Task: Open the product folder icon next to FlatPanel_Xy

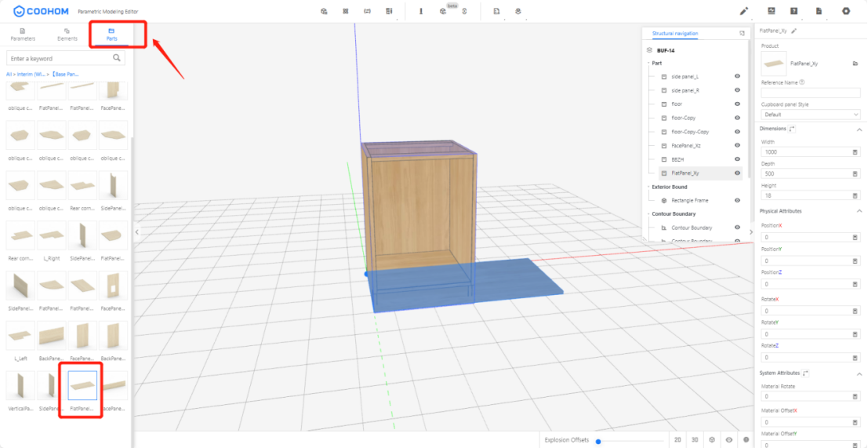Action: [855, 63]
